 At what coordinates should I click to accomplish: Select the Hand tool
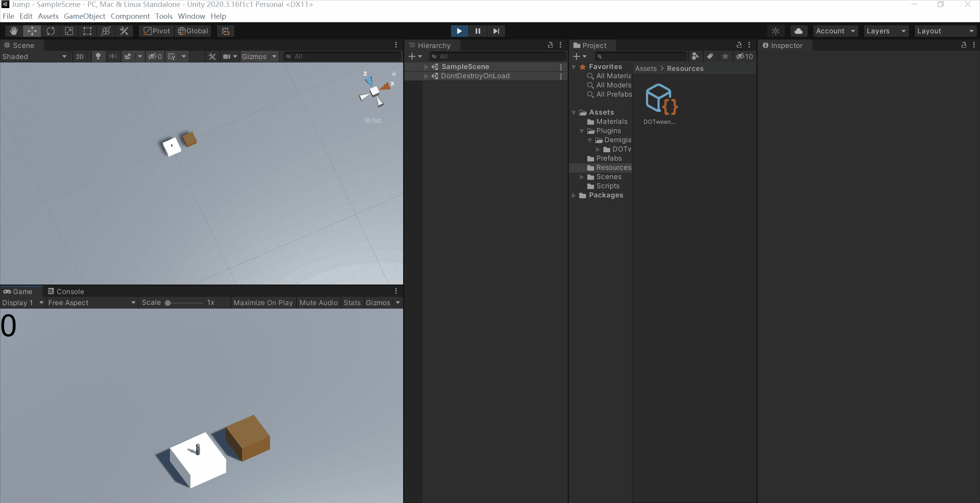14,31
